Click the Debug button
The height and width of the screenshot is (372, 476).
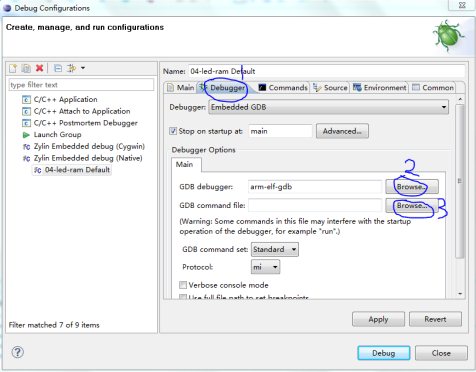point(384,353)
